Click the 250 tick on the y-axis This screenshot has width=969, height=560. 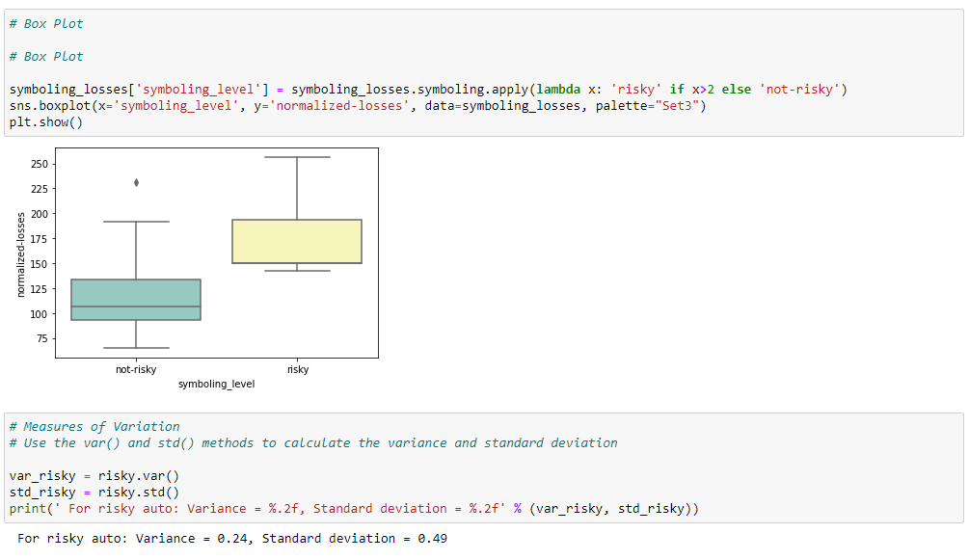(x=39, y=164)
